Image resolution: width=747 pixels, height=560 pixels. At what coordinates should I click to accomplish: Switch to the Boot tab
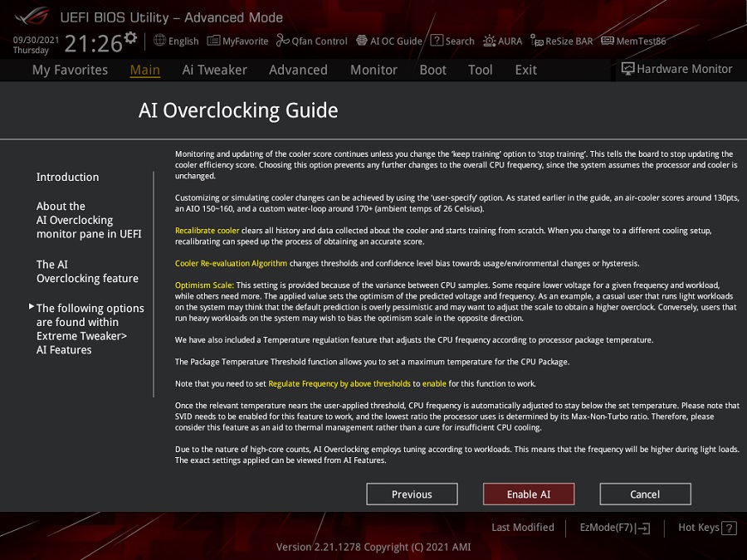(x=432, y=70)
